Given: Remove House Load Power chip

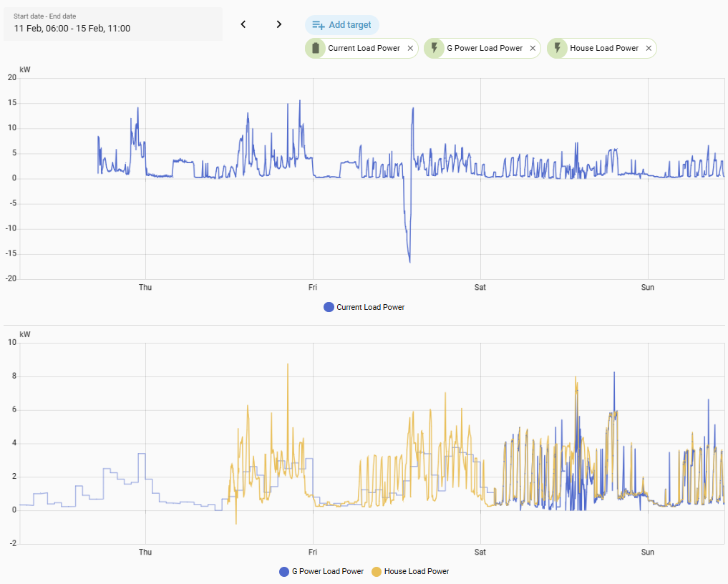Looking at the screenshot, I should tap(649, 48).
